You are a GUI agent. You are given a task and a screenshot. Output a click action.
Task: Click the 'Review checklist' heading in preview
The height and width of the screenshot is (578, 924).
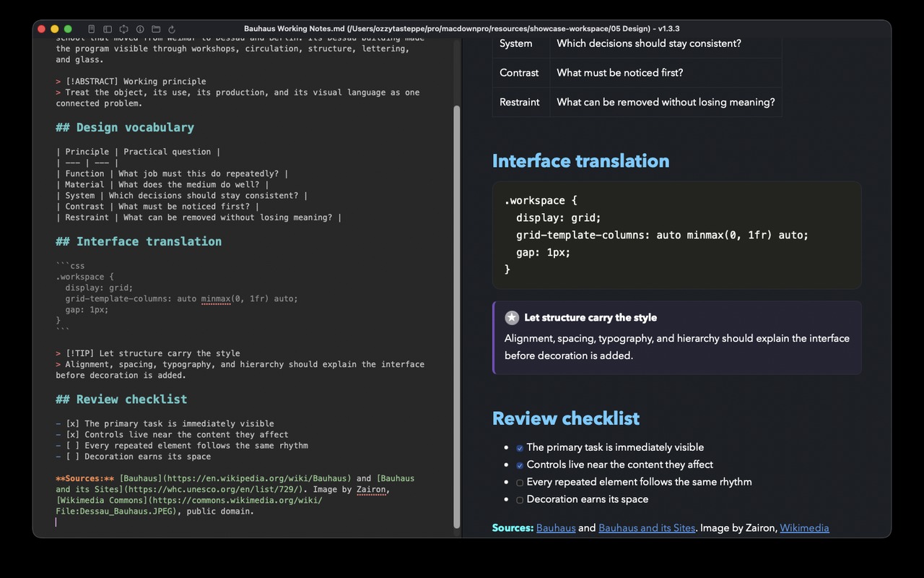pos(566,418)
